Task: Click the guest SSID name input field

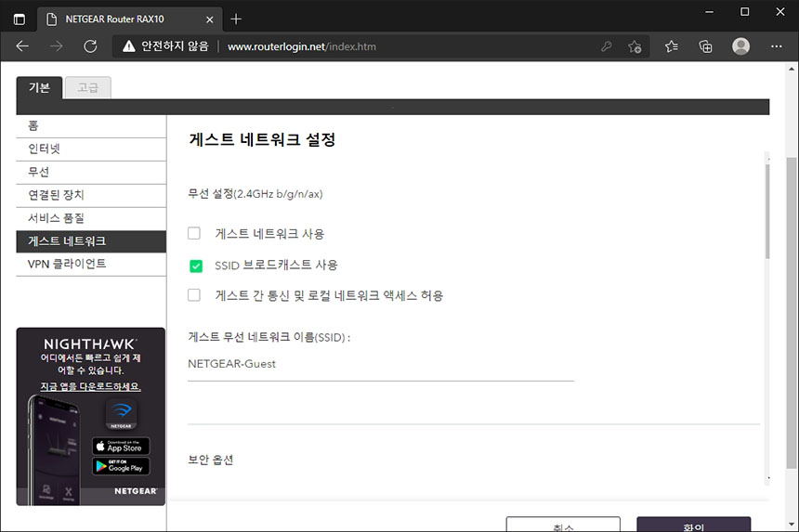Action: click(381, 365)
